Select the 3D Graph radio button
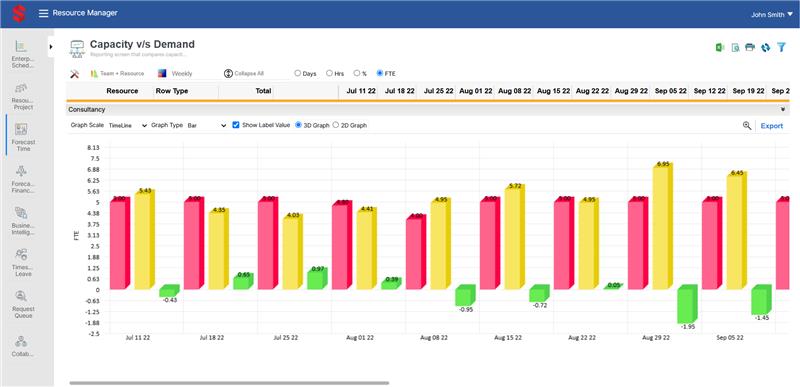 (x=298, y=125)
